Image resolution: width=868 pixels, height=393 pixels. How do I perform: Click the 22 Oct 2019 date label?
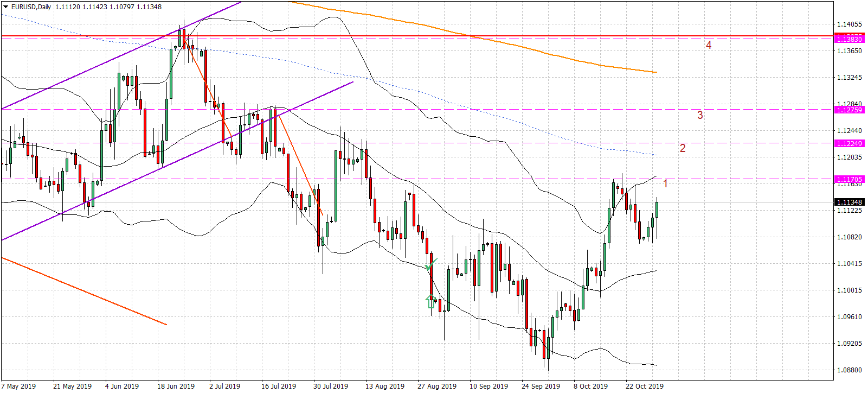[x=645, y=386]
